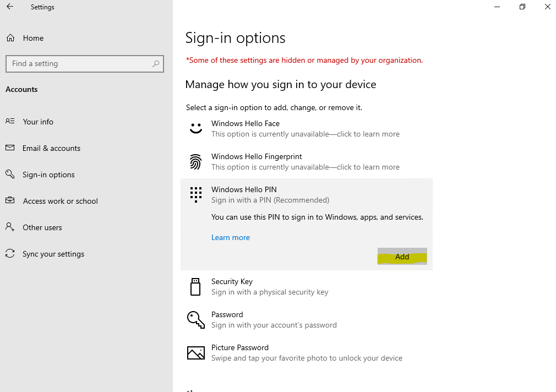
Task: Click Fingerprint's 'currently unavailable' learn more text
Action: (x=306, y=167)
